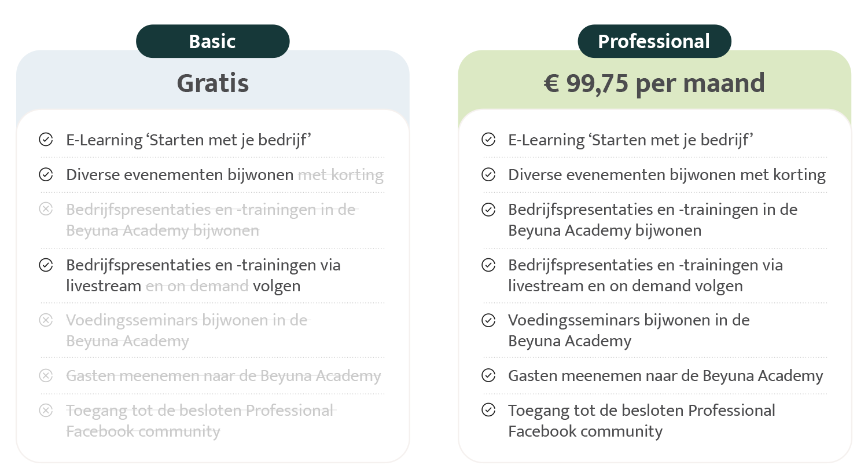
Task: Click Professional checkmark for evenementen met korting
Action: 488,174
